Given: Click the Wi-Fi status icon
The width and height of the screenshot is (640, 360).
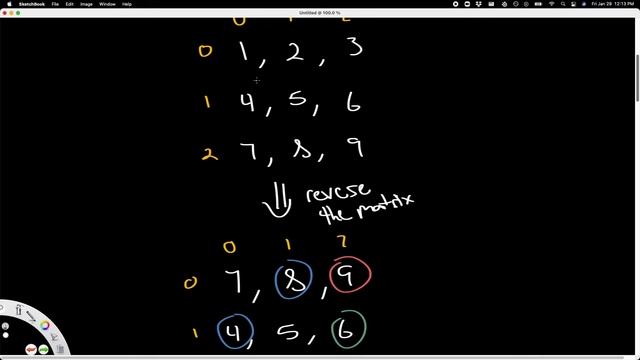Looking at the screenshot, I should point(552,4).
